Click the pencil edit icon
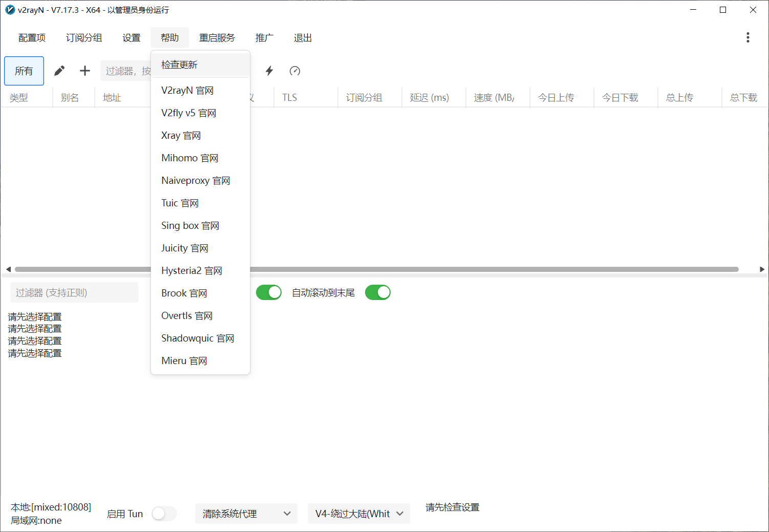 [x=59, y=71]
